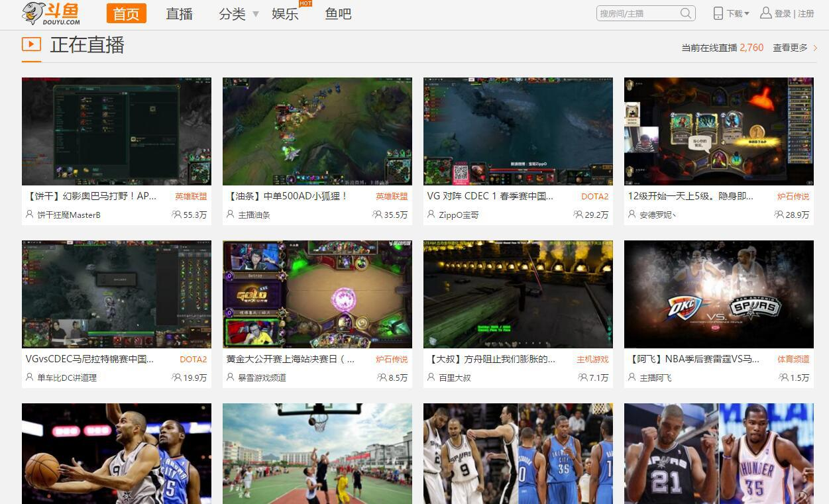Open stream title 【油条】中单500AD小狐狸
Image resolution: width=829 pixels, height=504 pixels.
(x=288, y=196)
